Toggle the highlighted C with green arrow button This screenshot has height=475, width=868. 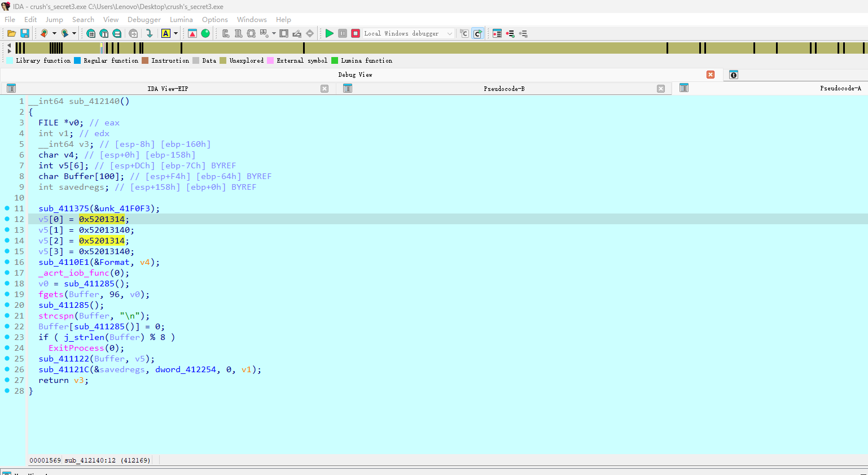click(x=477, y=34)
